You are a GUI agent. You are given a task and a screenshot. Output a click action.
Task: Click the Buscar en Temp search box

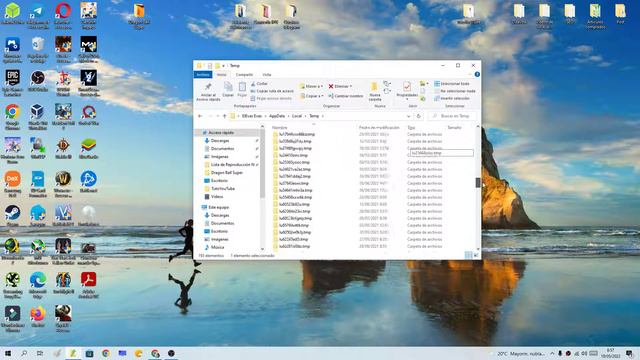452,116
